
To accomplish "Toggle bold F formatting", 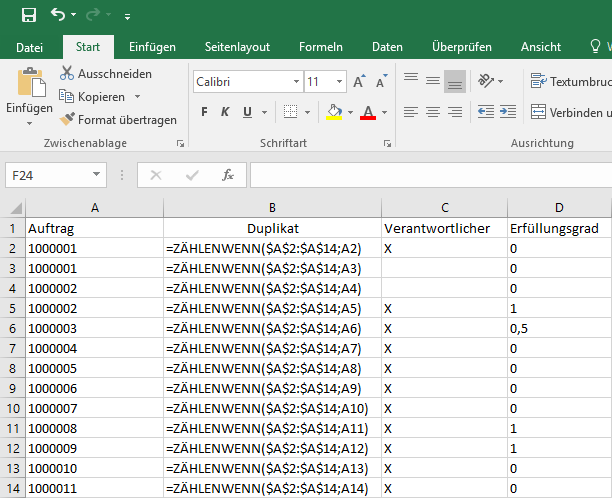I will click(x=204, y=112).
